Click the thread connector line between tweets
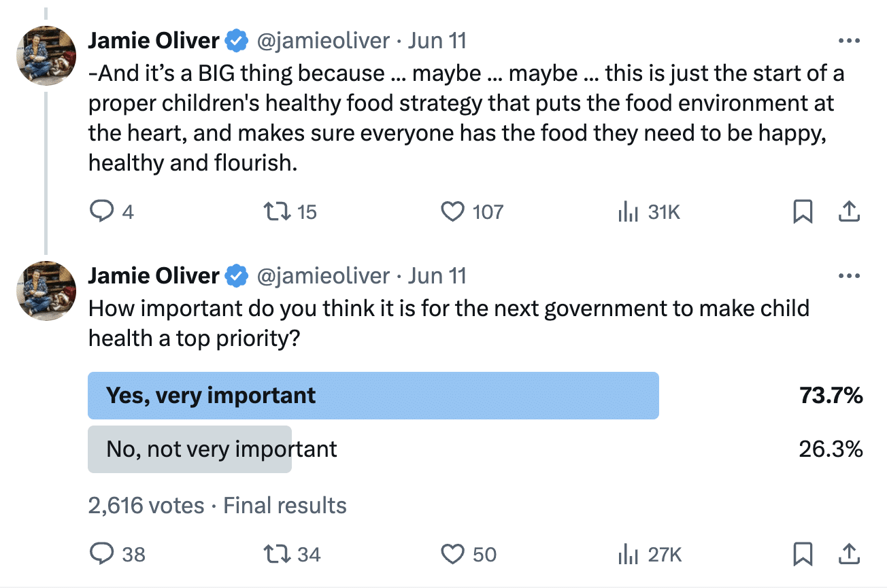Screen dimensions: 887x588 coord(46,170)
